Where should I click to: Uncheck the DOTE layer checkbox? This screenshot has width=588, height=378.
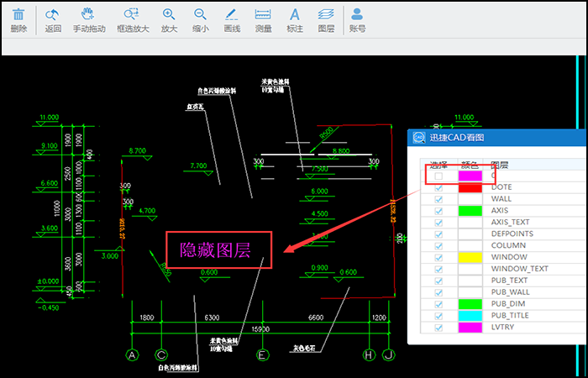(x=438, y=188)
